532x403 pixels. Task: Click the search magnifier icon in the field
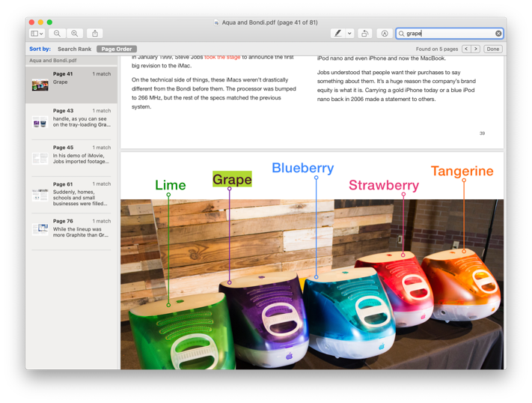(401, 33)
